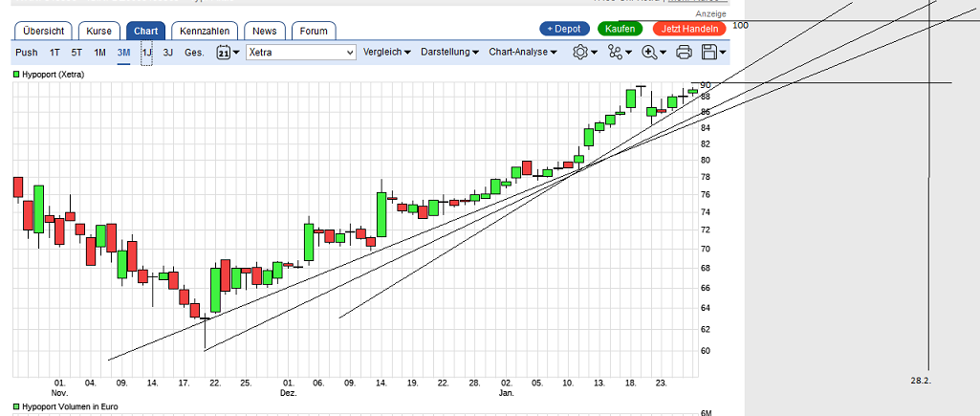The height and width of the screenshot is (416, 980).
Task: Show full history with Ges.
Action: coord(194,53)
